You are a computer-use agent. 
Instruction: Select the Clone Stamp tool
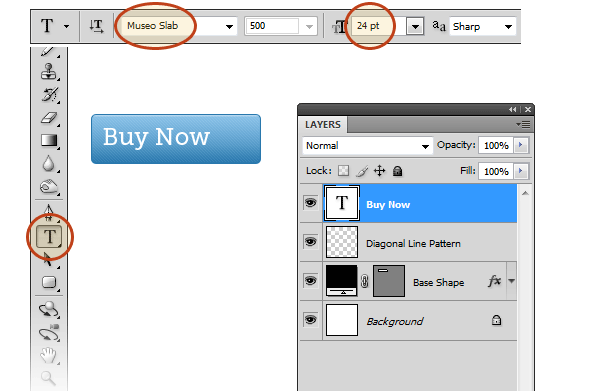click(49, 72)
